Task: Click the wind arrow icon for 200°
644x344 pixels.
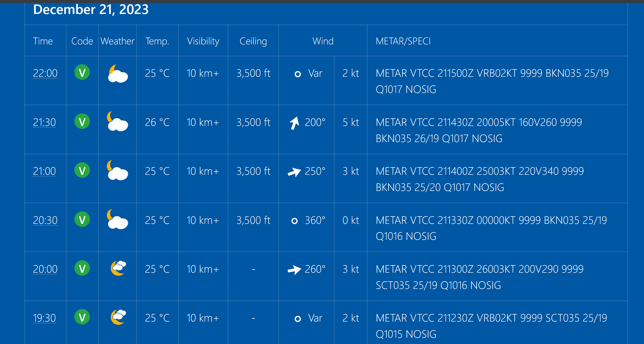Action: 294,123
